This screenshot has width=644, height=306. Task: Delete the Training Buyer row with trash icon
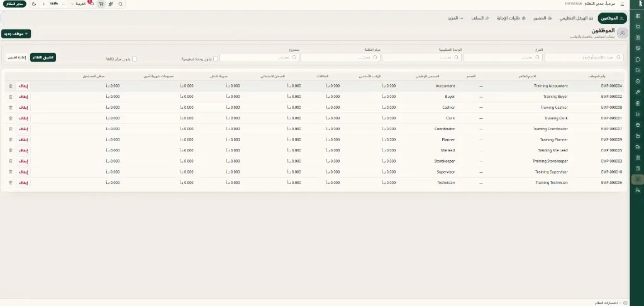10,97
